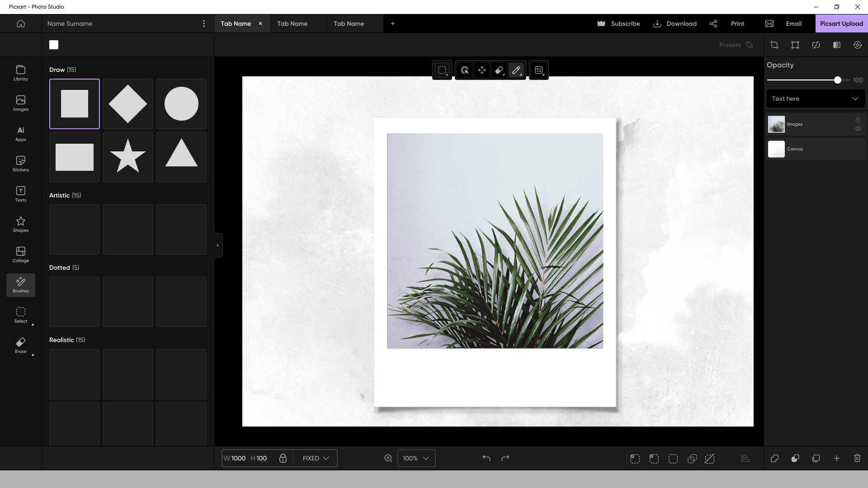Switch to the second Tab Name tab

click(292, 23)
